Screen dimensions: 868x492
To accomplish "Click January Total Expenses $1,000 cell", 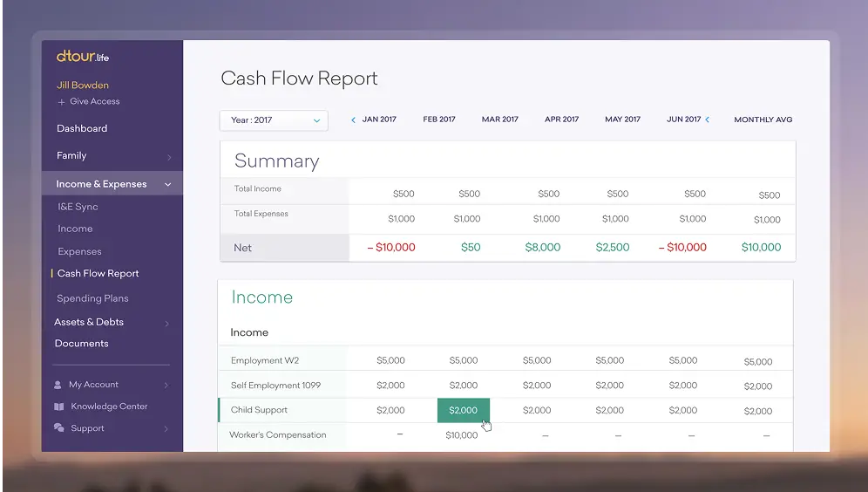I will (402, 219).
